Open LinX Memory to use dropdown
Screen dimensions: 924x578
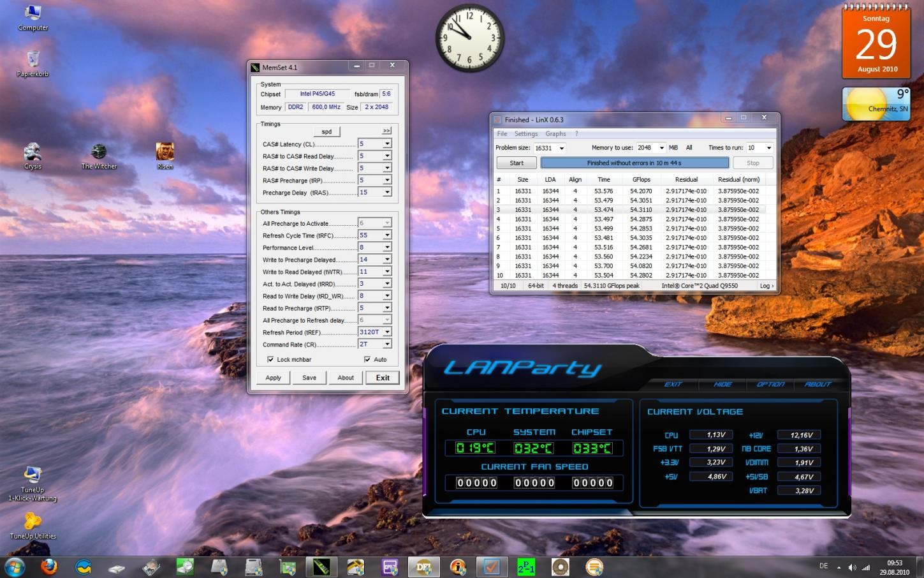(661, 148)
